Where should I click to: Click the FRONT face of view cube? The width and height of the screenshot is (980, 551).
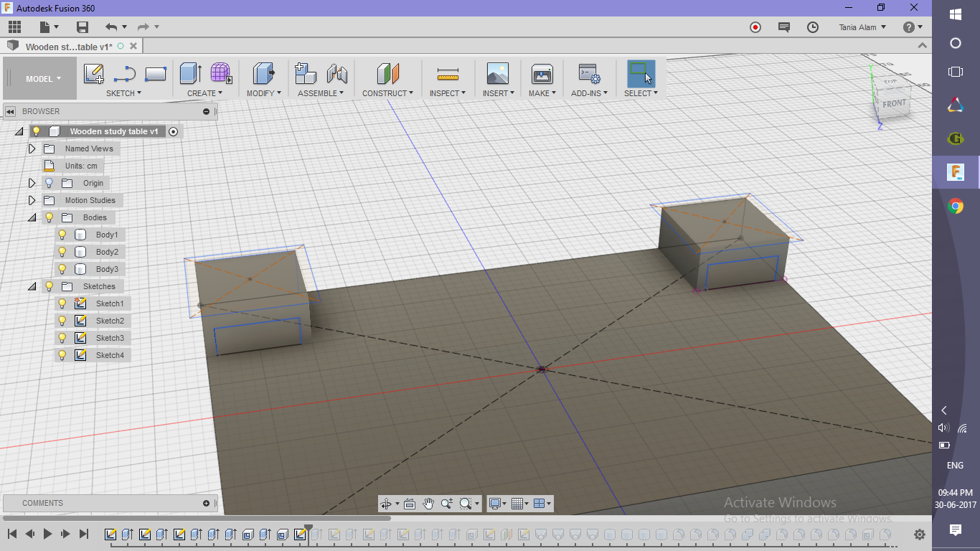tap(894, 103)
